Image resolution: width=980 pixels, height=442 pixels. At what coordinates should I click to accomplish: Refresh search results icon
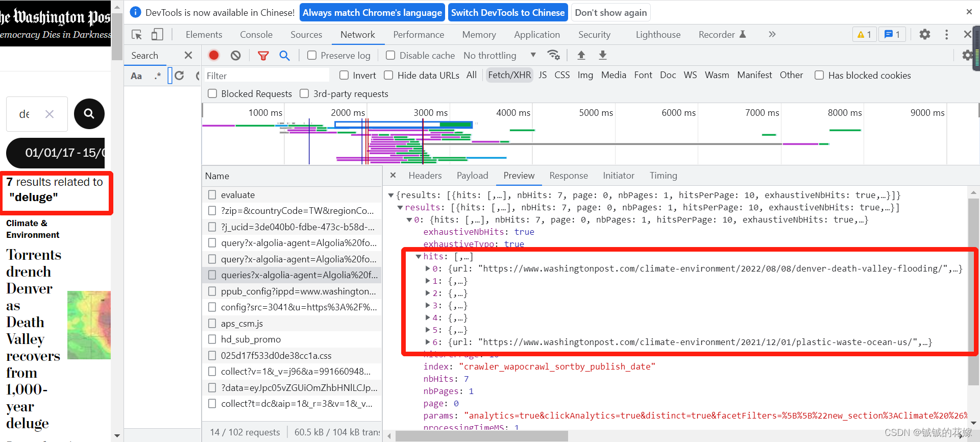179,76
